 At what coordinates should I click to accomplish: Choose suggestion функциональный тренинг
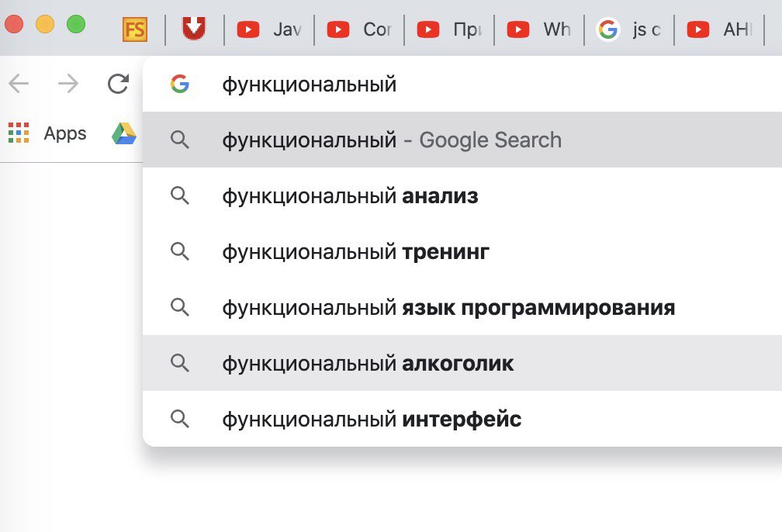[x=462, y=251]
